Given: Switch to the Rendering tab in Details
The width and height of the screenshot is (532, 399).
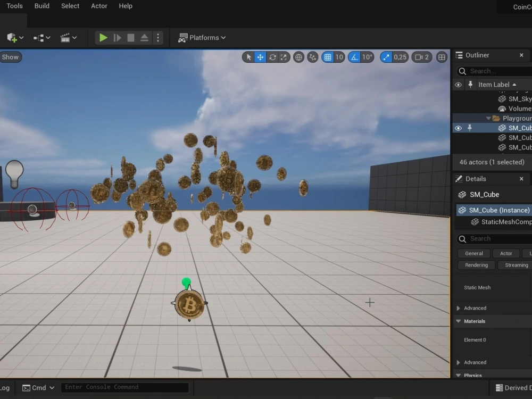Looking at the screenshot, I should point(476,264).
